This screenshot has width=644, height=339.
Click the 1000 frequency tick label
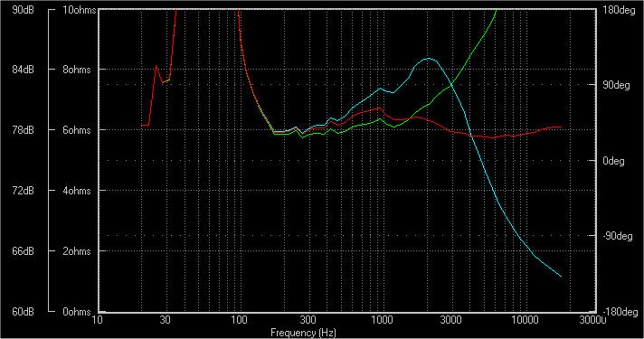pyautogui.click(x=382, y=320)
